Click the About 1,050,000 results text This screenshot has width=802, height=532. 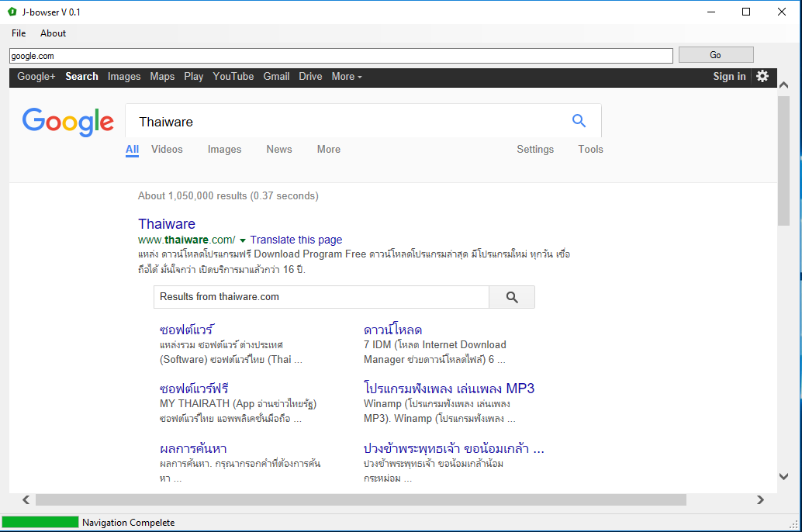coord(228,196)
